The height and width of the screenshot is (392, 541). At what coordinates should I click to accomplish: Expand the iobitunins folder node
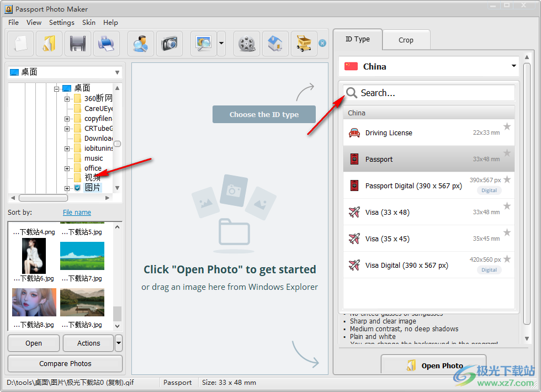coord(67,149)
